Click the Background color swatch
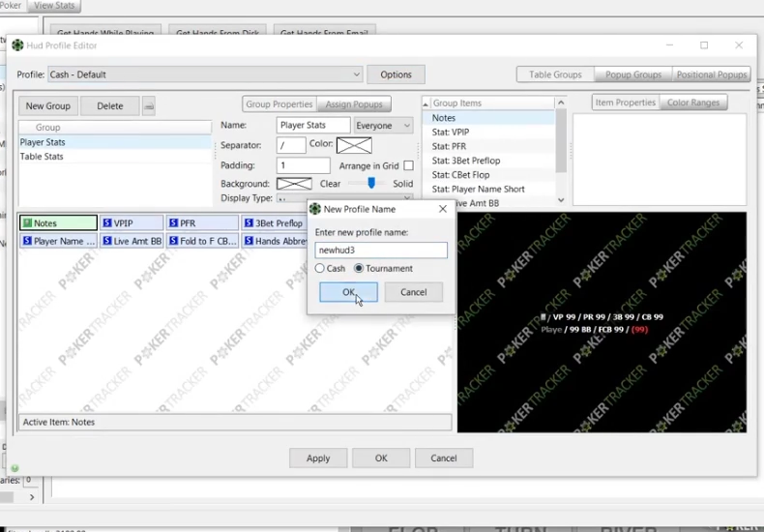 coord(294,184)
